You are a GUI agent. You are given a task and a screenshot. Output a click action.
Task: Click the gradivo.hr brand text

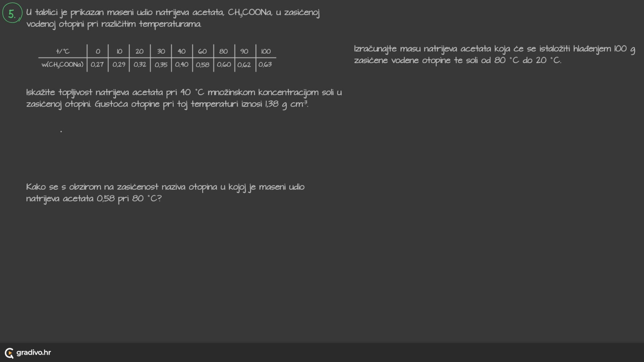pyautogui.click(x=34, y=353)
